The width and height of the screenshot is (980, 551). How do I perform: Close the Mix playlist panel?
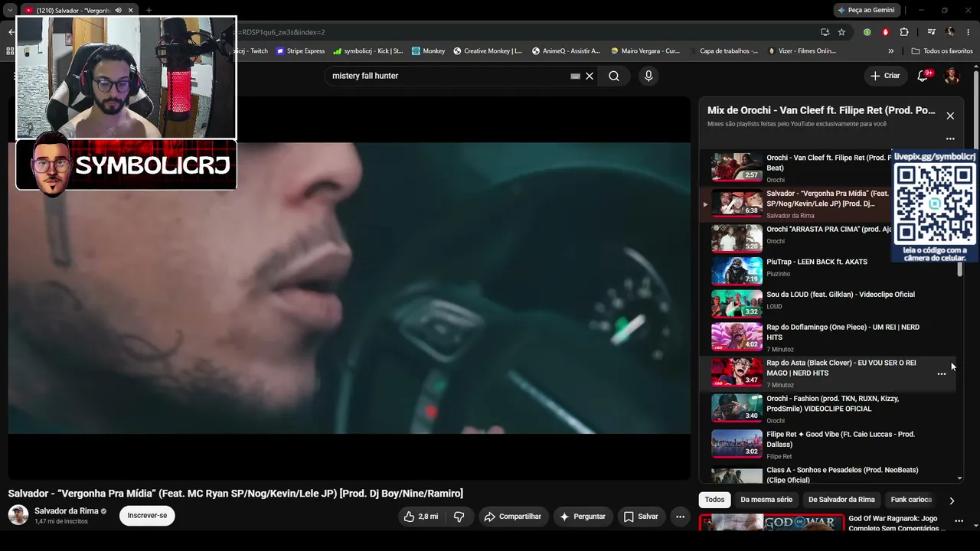[x=950, y=116]
